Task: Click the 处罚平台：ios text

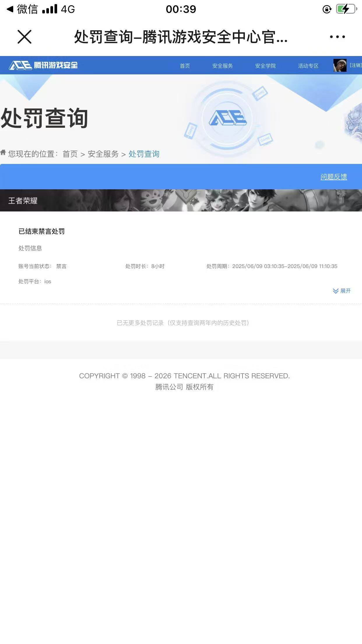Action: coord(35,281)
